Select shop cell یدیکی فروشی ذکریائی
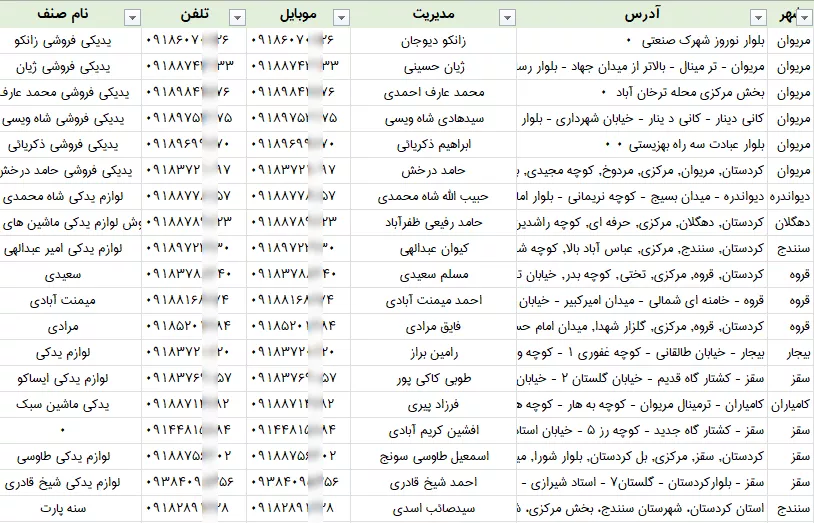 [71, 144]
